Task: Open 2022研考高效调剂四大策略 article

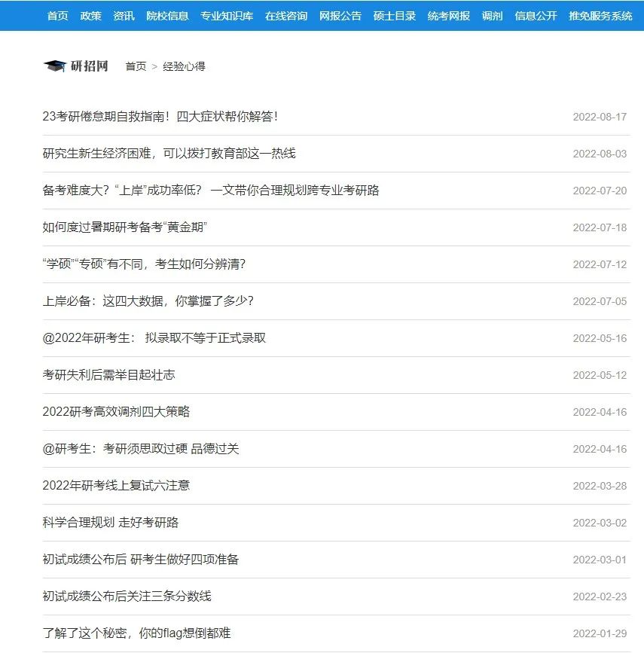Action: coord(116,412)
